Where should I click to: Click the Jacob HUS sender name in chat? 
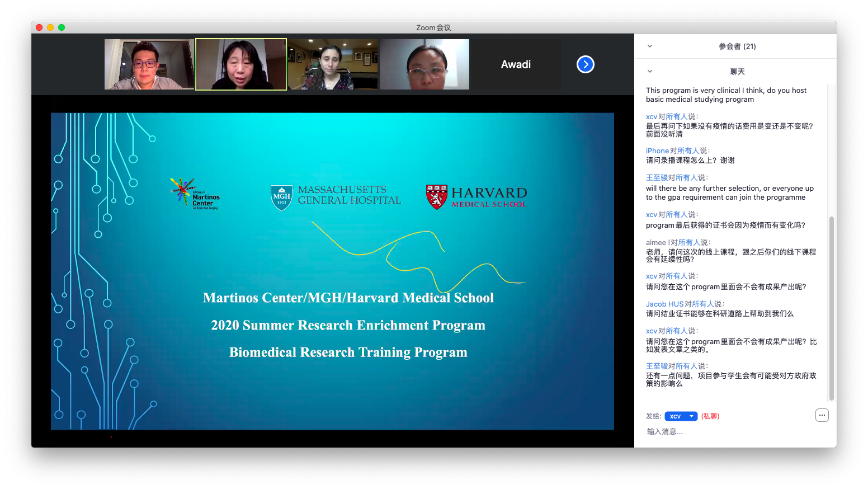click(664, 304)
